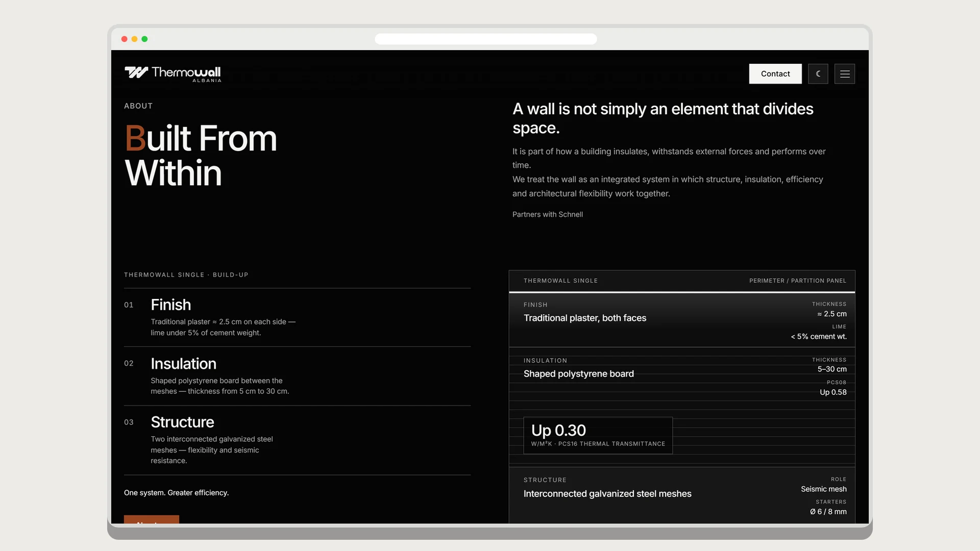Click the Up 0.30 thermal transmittance box
This screenshot has width=980, height=551.
[598, 435]
